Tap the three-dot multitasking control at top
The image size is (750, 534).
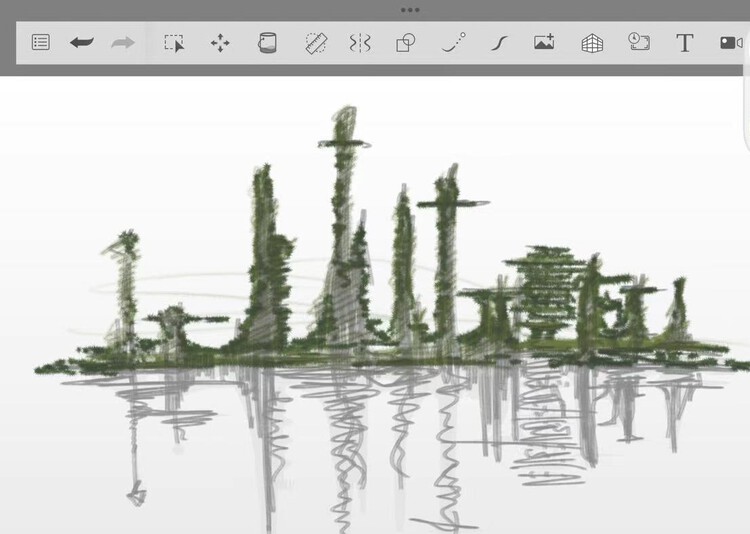coord(410,10)
